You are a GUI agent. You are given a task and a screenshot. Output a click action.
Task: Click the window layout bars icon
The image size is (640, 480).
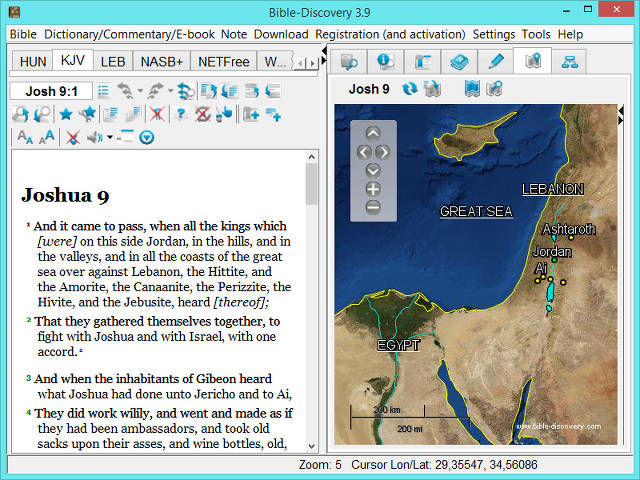tap(125, 137)
